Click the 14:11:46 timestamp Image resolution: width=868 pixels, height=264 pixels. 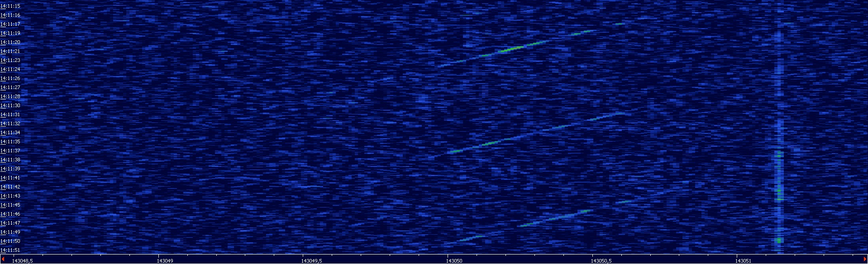point(10,214)
